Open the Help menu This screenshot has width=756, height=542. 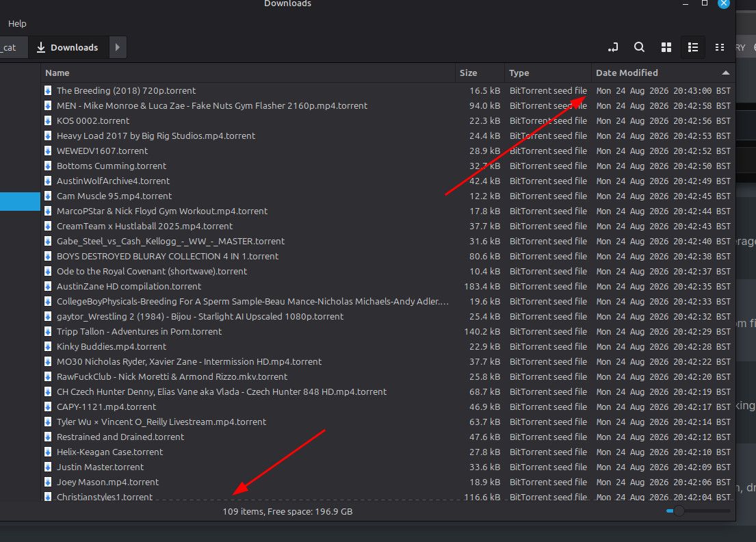17,24
